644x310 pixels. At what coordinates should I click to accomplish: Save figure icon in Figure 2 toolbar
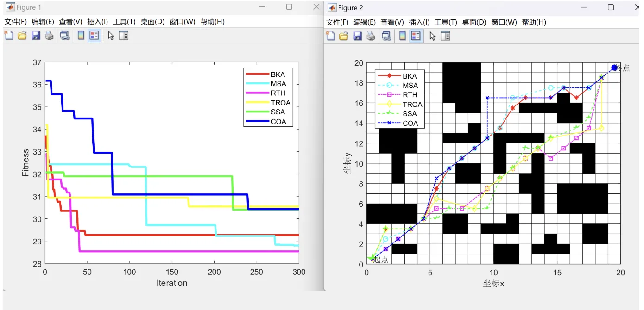click(x=357, y=36)
